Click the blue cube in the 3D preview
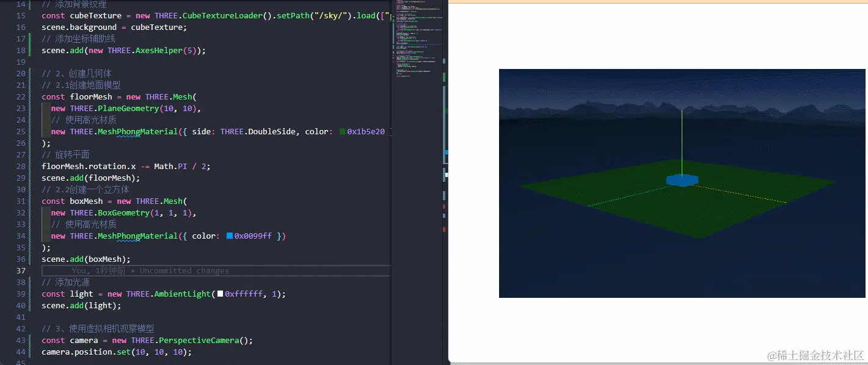The height and width of the screenshot is (365, 868). pos(682,180)
